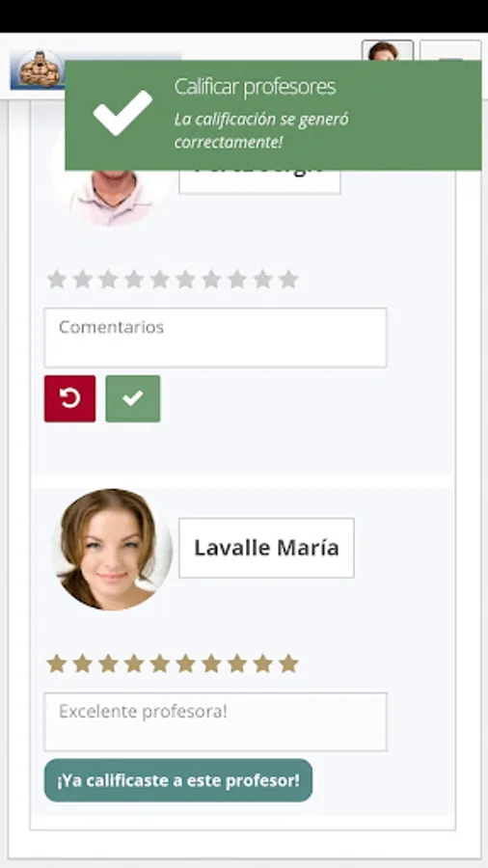Click the red reset rating button
This screenshot has width=488, height=868.
coord(69,398)
